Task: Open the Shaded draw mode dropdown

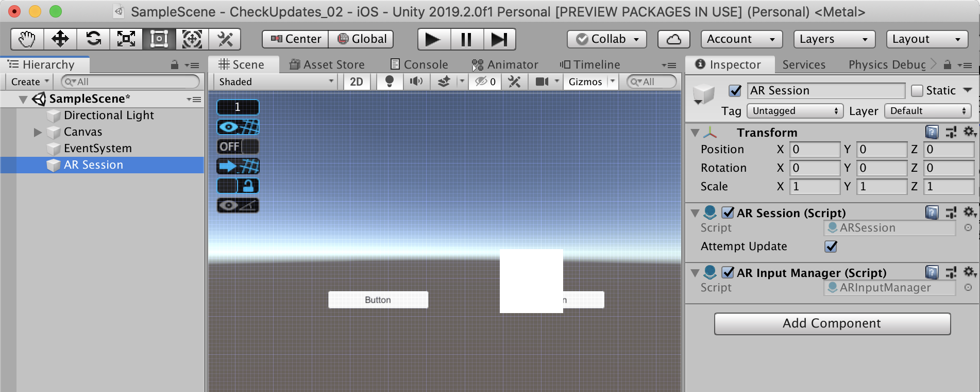Action: [x=276, y=81]
